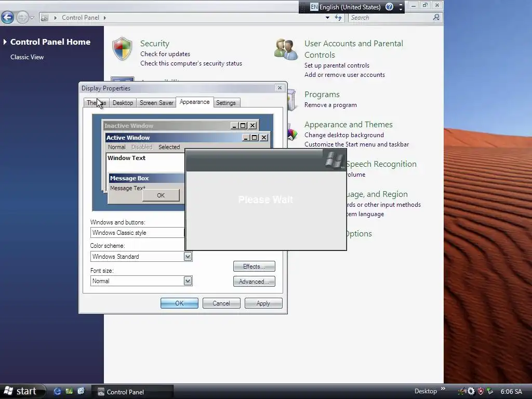
Task: Open the Font size dropdown arrow
Action: pos(188,281)
